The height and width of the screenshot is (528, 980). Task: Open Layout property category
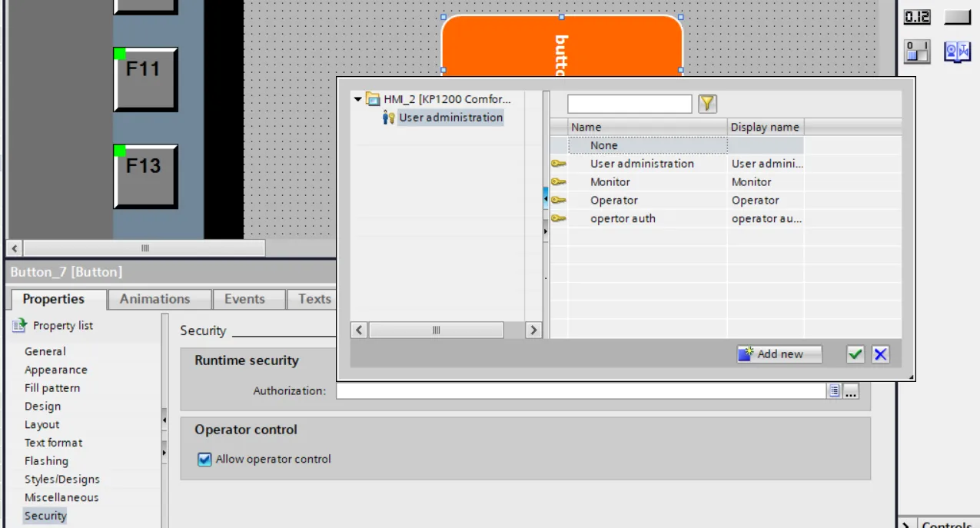[42, 425]
